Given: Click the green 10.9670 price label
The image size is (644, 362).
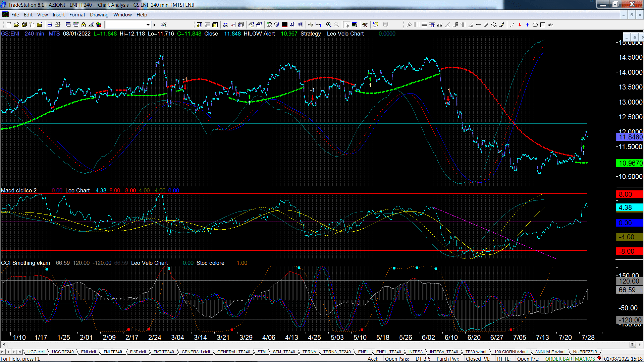Looking at the screenshot, I should pyautogui.click(x=630, y=163).
